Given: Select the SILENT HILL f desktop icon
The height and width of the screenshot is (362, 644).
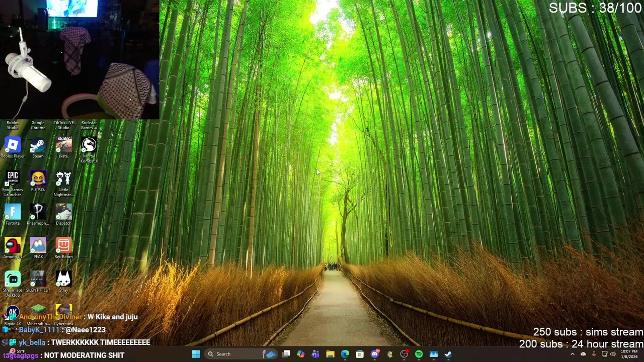Looking at the screenshot, I should (x=38, y=282).
